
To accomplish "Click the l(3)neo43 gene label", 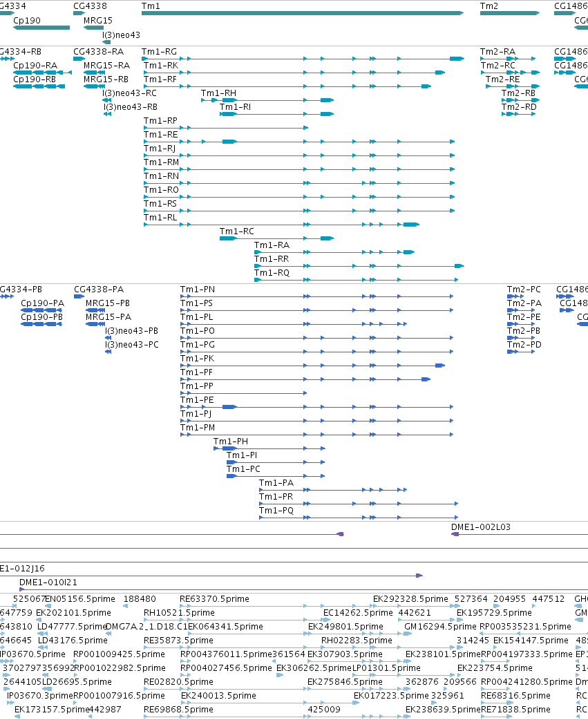I will pos(121,35).
